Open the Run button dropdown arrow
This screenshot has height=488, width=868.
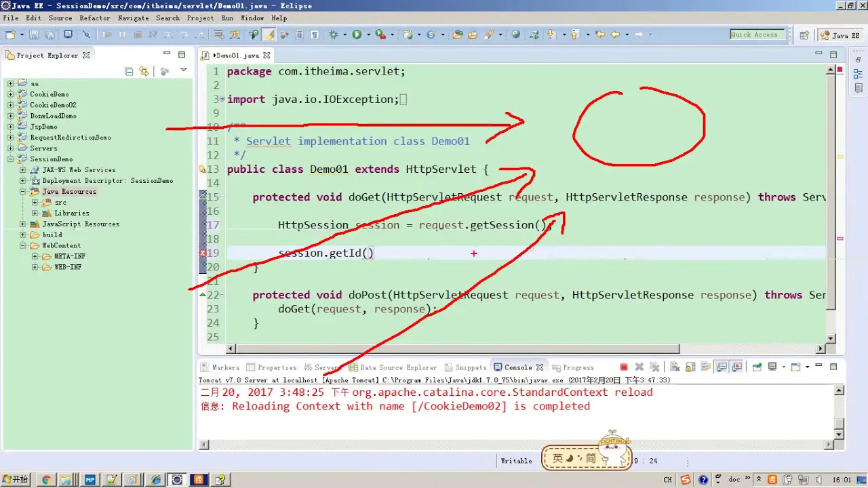pos(368,35)
